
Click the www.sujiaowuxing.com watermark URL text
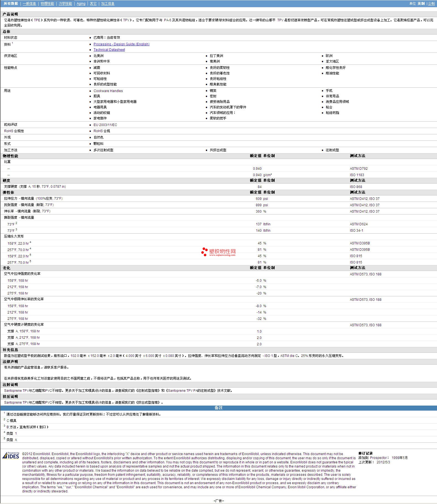(222, 255)
